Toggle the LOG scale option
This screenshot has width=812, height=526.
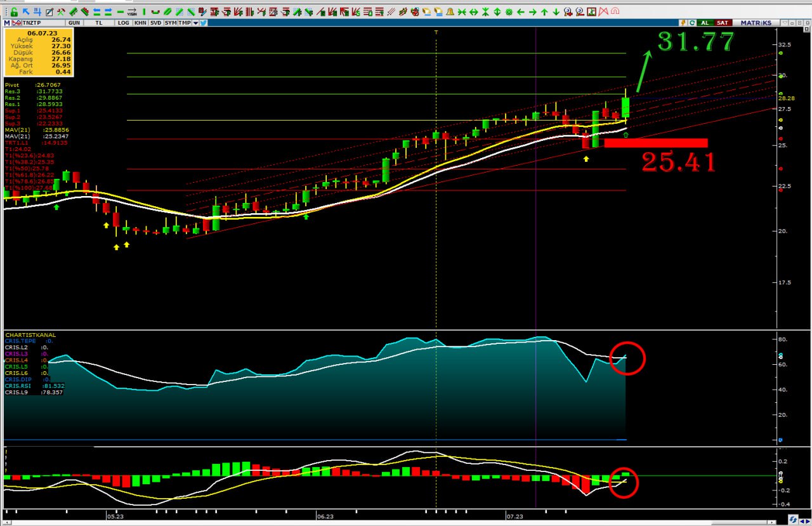[x=123, y=23]
